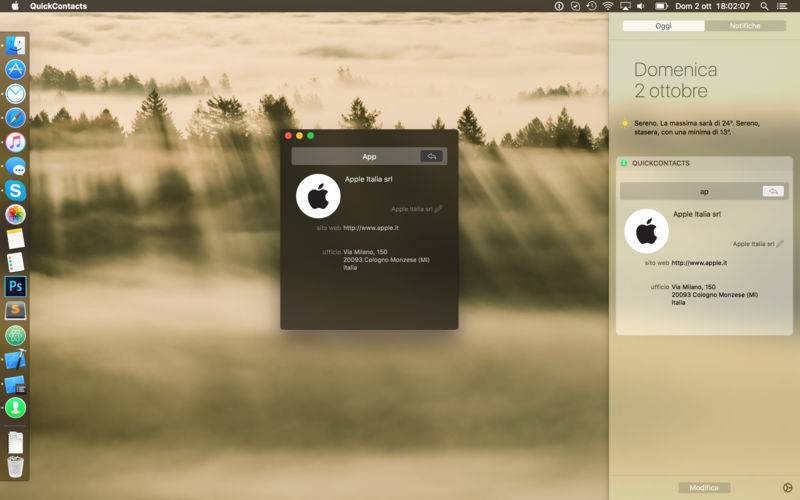Click the Modifica button in Notification Center
Viewport: 800px width, 500px height.
[704, 488]
